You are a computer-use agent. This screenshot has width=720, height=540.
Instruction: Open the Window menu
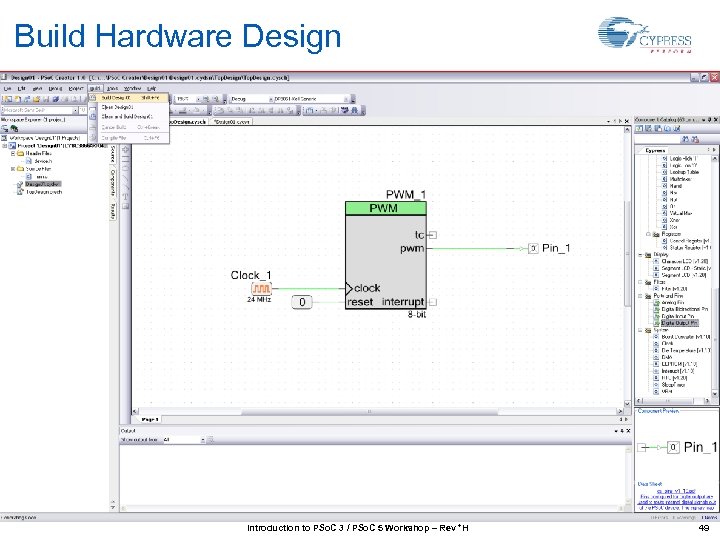(132, 88)
